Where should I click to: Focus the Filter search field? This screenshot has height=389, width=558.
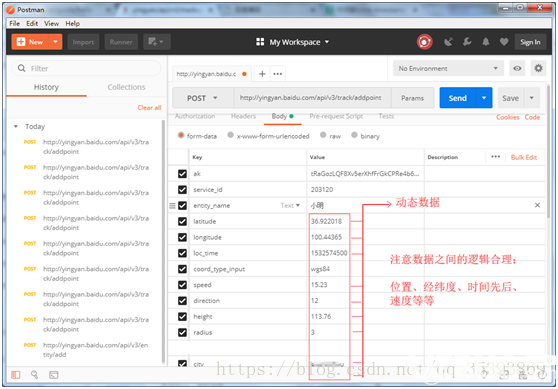(x=87, y=68)
